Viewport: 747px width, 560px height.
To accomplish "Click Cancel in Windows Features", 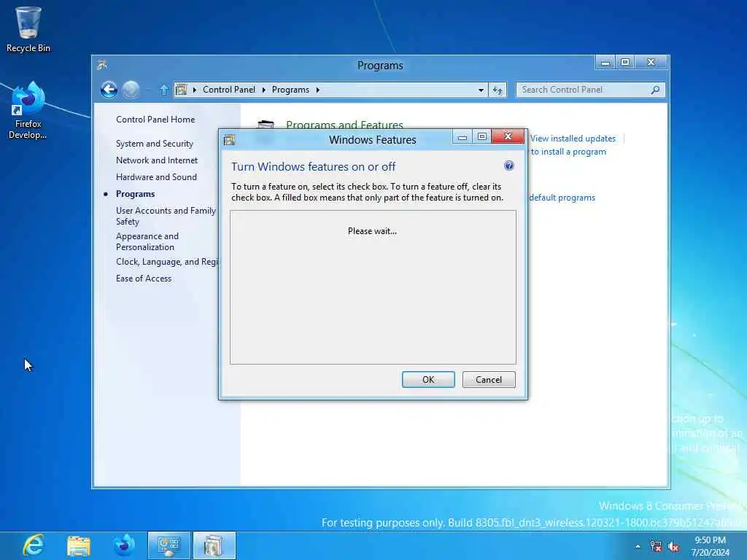I will point(489,379).
